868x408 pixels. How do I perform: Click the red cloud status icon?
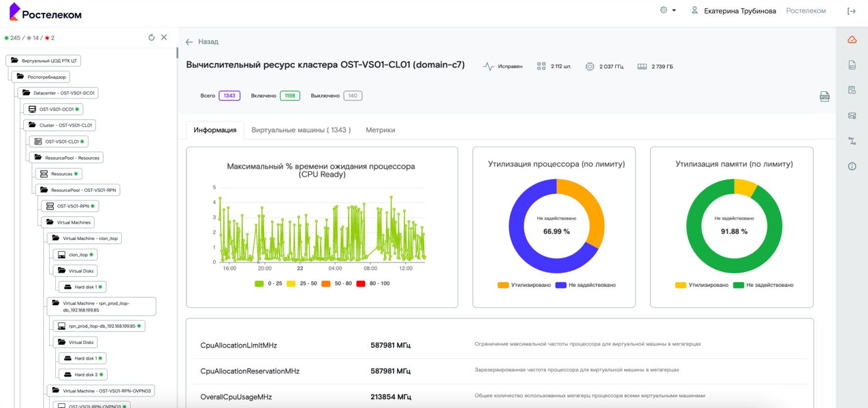(x=852, y=40)
